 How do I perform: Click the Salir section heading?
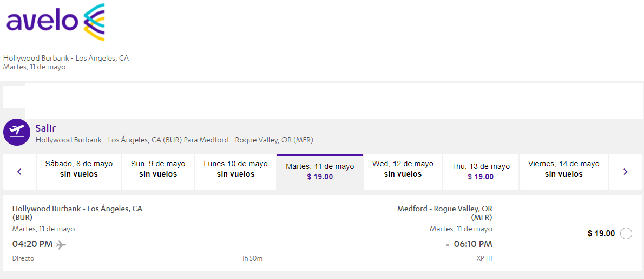46,128
